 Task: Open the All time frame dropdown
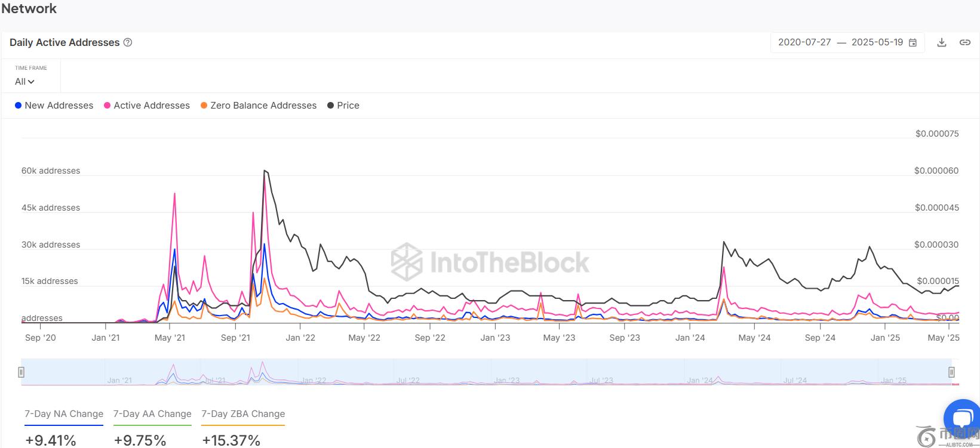point(24,82)
